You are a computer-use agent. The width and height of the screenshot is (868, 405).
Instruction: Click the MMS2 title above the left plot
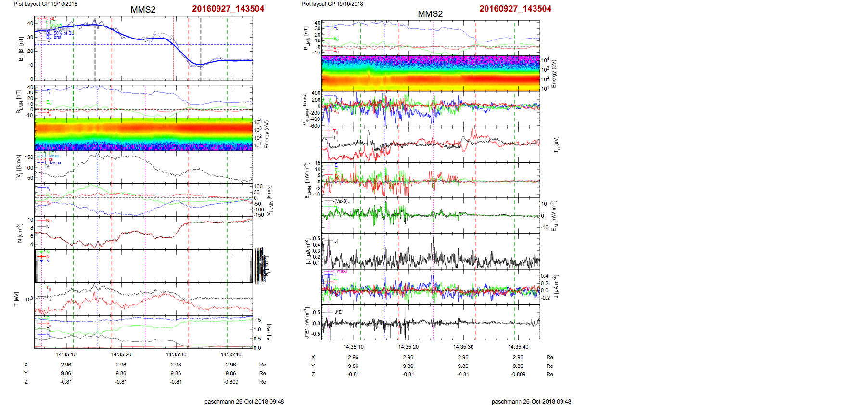coord(143,10)
